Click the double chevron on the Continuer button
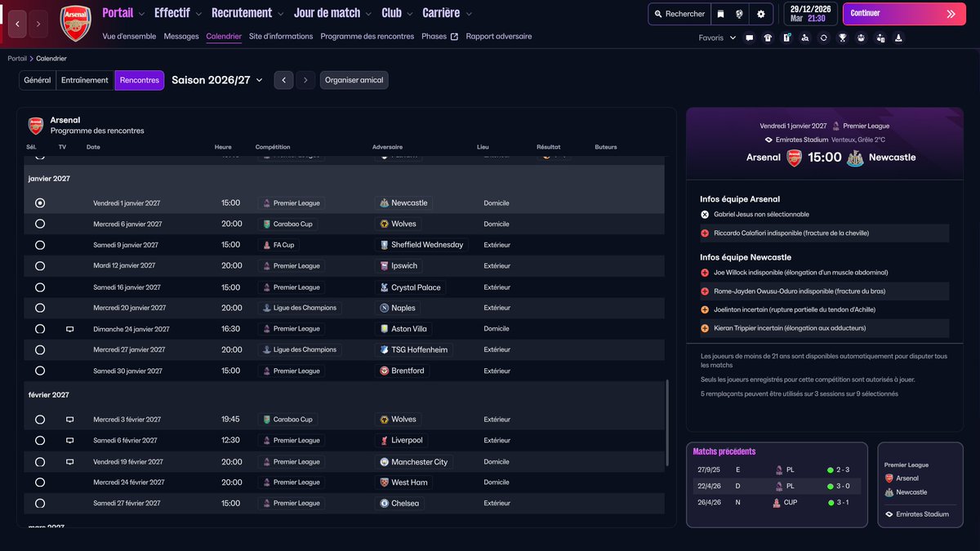 point(951,14)
